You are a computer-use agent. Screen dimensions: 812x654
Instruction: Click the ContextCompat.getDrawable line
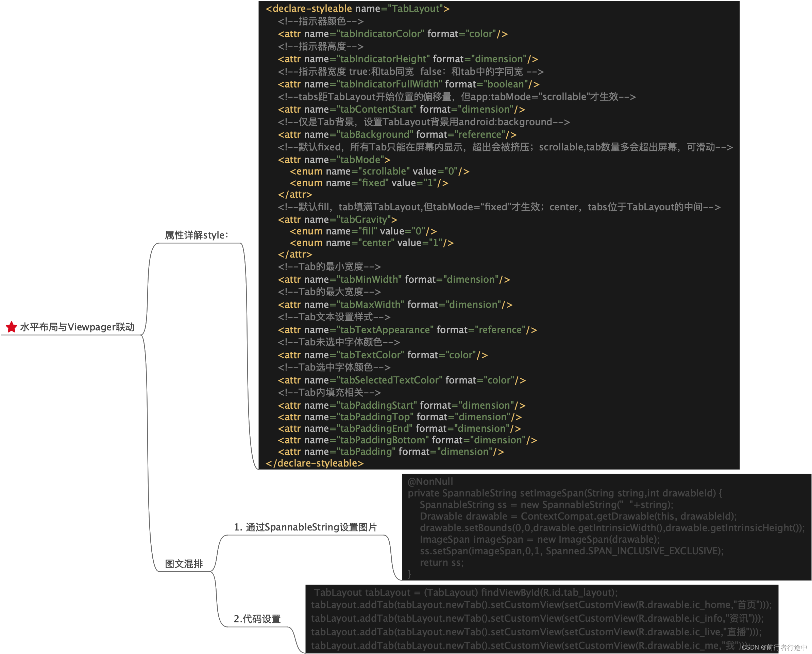pos(578,517)
